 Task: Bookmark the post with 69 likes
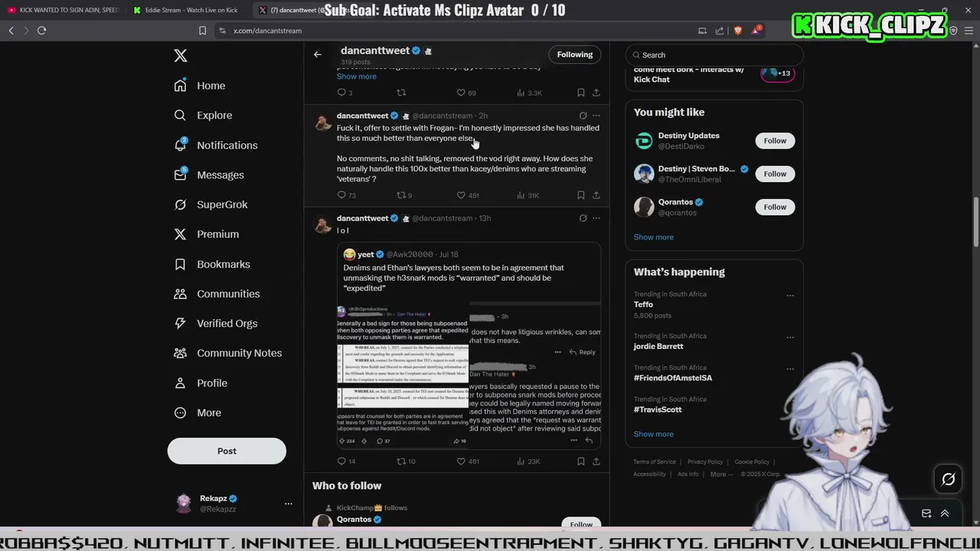tap(581, 93)
